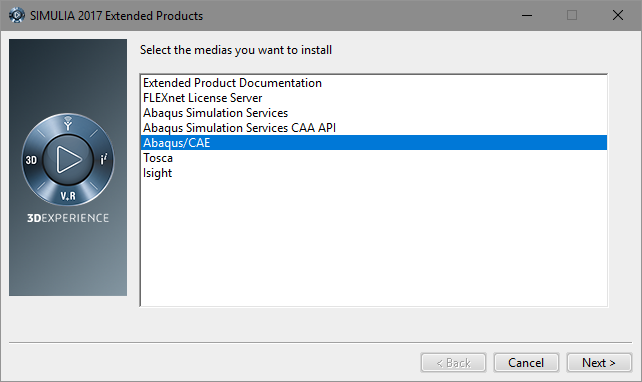This screenshot has width=642, height=382.
Task: Click the SIMULIA title bar app icon
Action: 16,16
